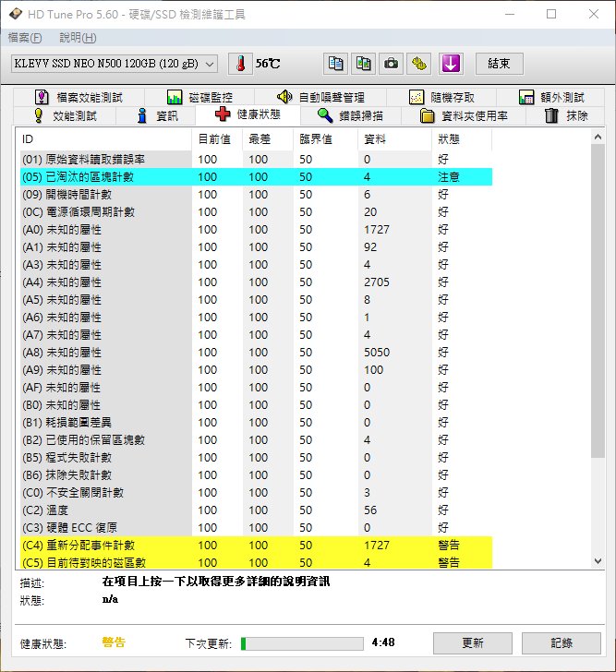616x672 pixels.
Task: Click the camera save screenshot icon
Action: (391, 64)
